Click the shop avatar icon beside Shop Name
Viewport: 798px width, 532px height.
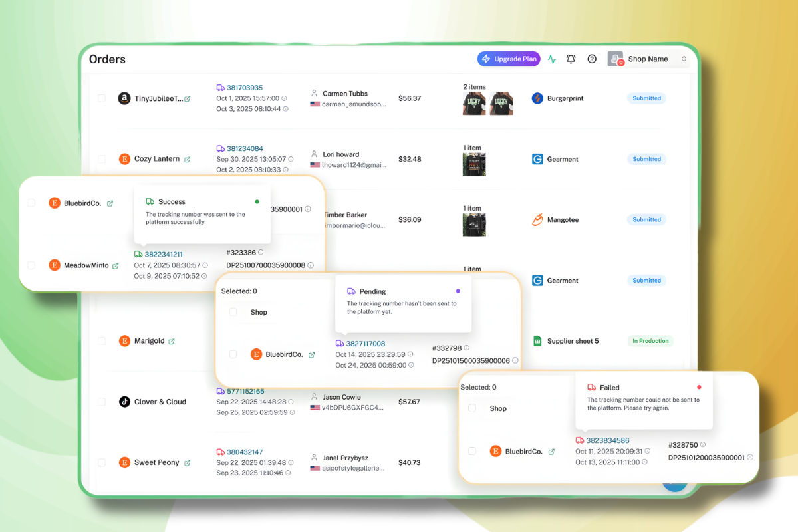click(616, 59)
